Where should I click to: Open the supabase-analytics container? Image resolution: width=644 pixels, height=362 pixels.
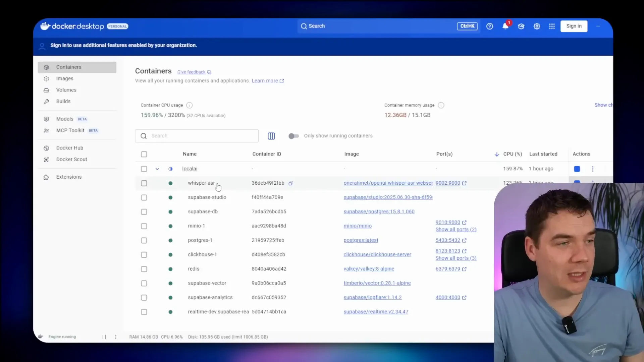tap(210, 298)
